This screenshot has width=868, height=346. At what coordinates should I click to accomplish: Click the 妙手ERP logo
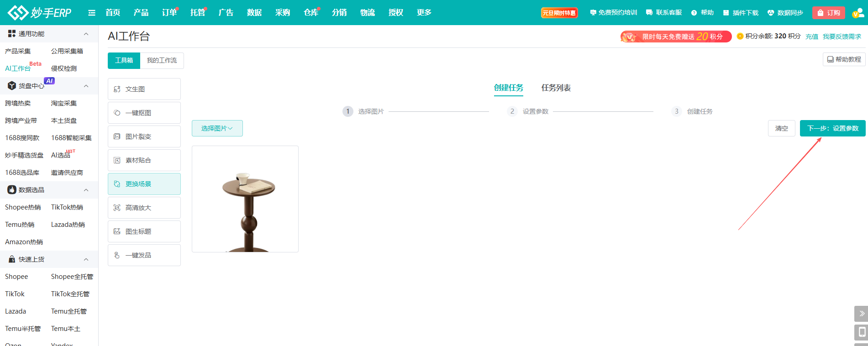40,12
